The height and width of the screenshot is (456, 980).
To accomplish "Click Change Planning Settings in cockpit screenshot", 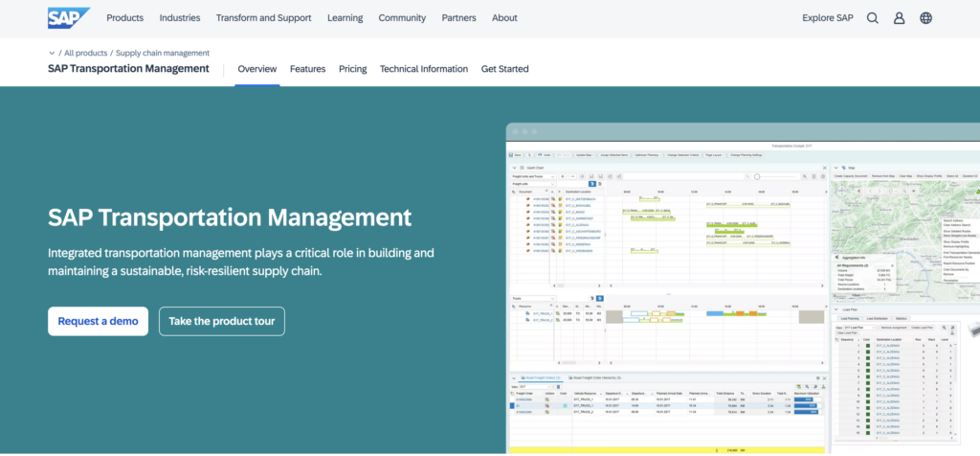I will 746,155.
